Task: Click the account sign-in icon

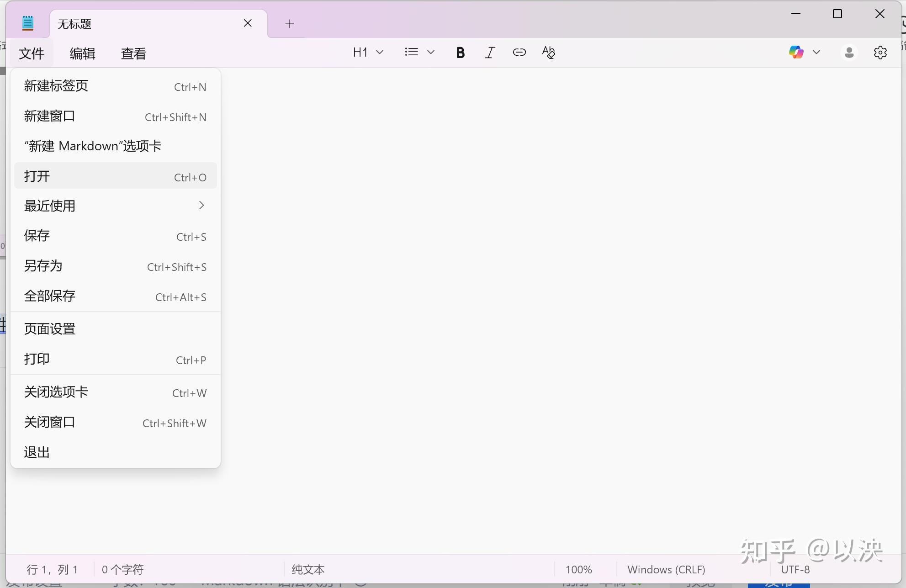Action: pyautogui.click(x=849, y=53)
